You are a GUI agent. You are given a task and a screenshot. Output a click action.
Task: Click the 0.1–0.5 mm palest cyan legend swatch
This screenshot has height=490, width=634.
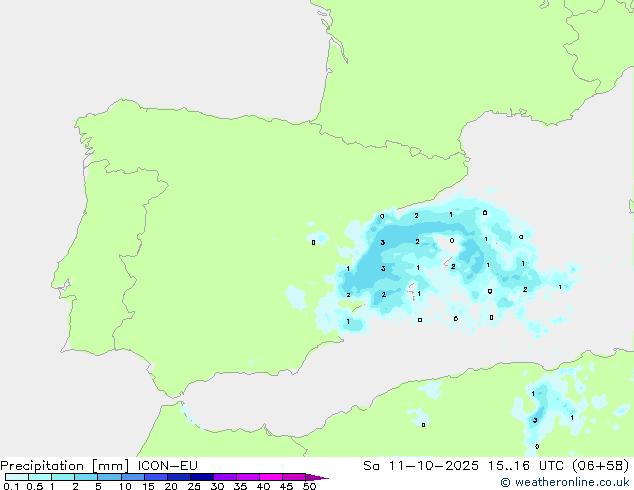[x=17, y=477]
